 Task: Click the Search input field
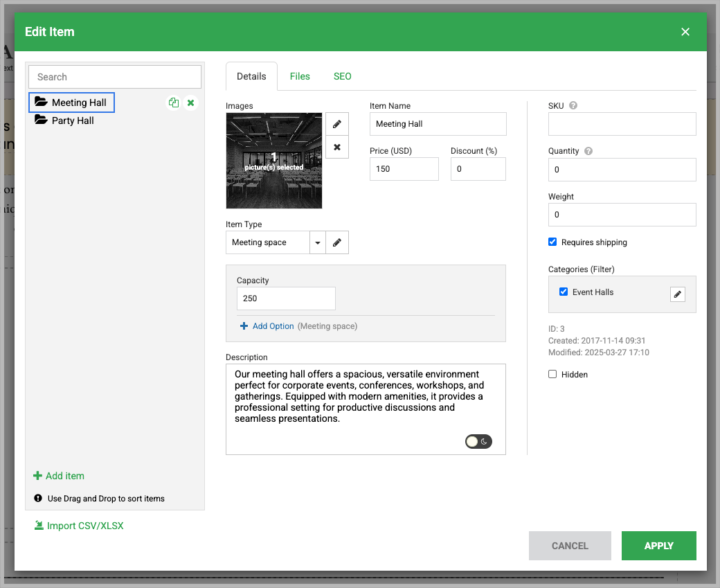click(x=115, y=77)
